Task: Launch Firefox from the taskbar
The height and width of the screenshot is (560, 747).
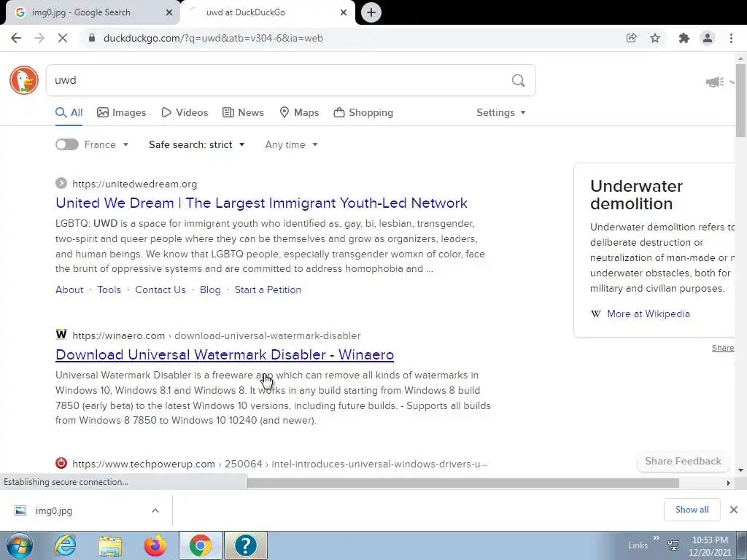Action: [155, 545]
